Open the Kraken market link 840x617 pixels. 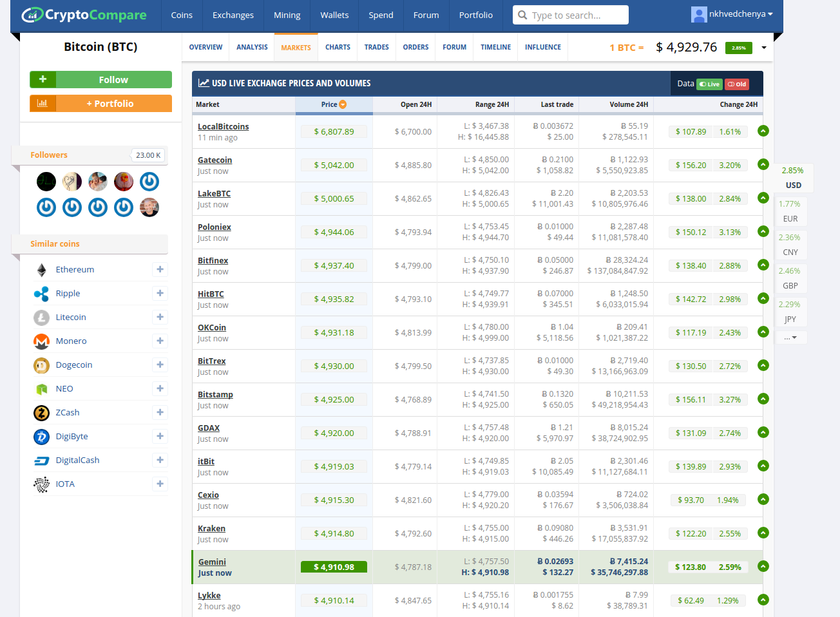(211, 529)
